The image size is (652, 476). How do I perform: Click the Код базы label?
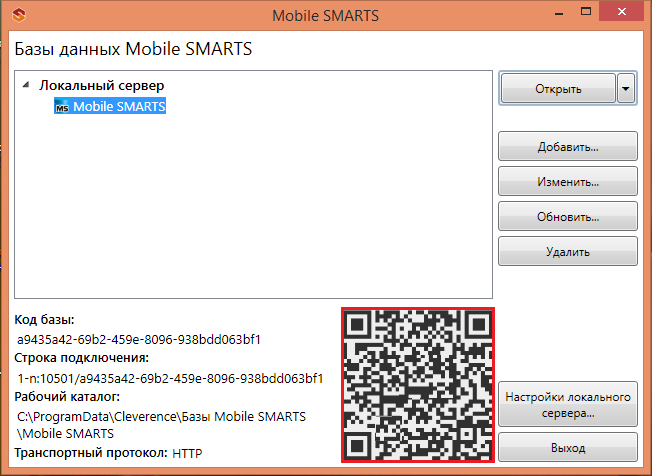click(44, 320)
